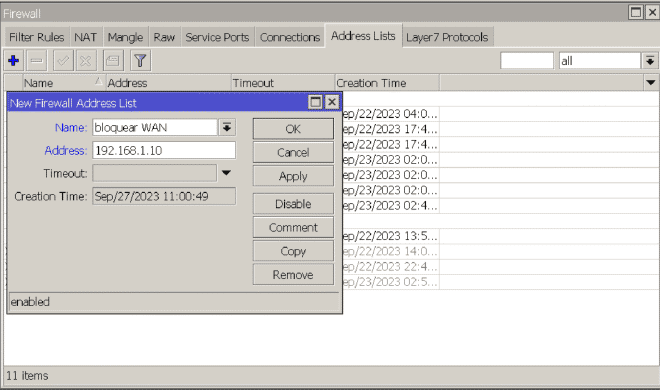660x390 pixels.
Task: Open the filter funnel icon
Action: 140,61
